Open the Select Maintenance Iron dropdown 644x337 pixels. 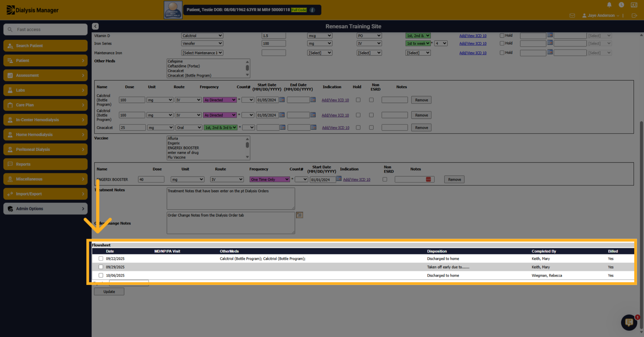[202, 53]
